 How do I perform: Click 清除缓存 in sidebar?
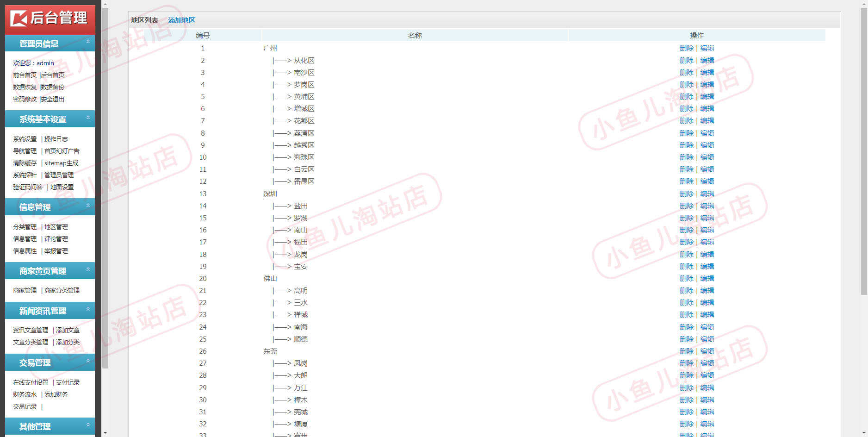click(x=25, y=163)
